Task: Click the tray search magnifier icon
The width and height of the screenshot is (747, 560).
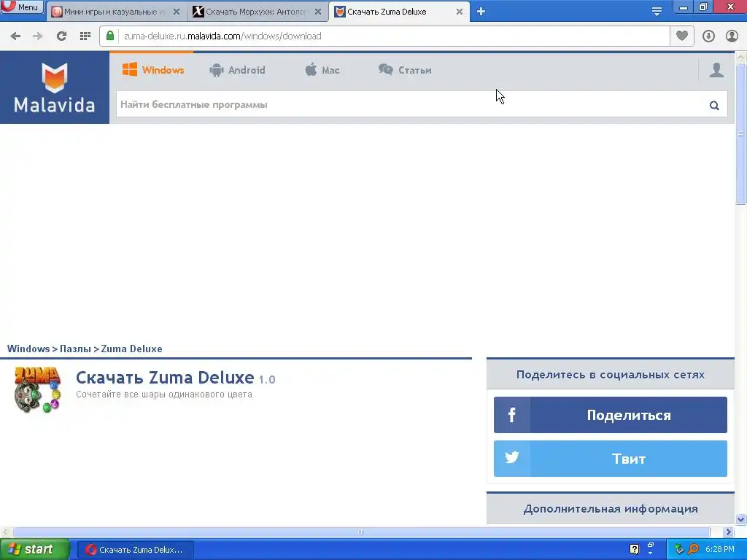Action: coord(694,550)
